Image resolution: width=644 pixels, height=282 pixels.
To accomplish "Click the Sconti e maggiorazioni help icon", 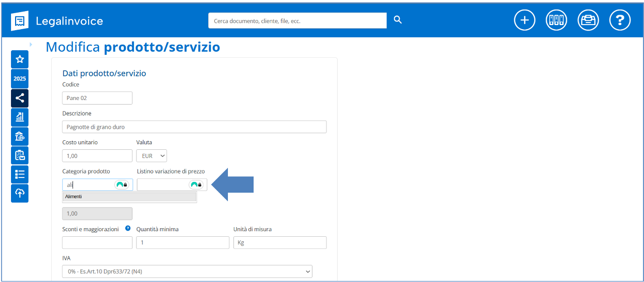I will [128, 228].
